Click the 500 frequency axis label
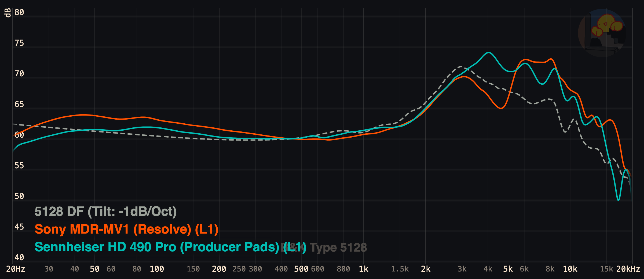Viewport: 644px width, 279px height. click(x=301, y=269)
